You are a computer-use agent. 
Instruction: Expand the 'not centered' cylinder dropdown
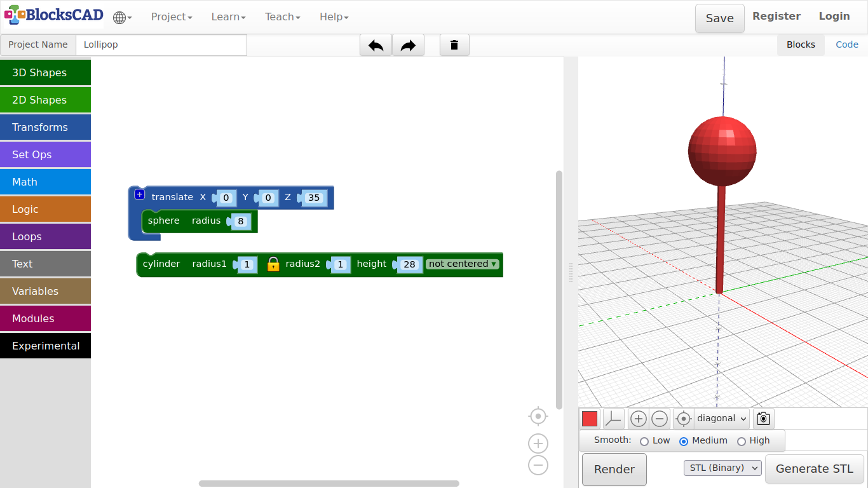pyautogui.click(x=463, y=264)
